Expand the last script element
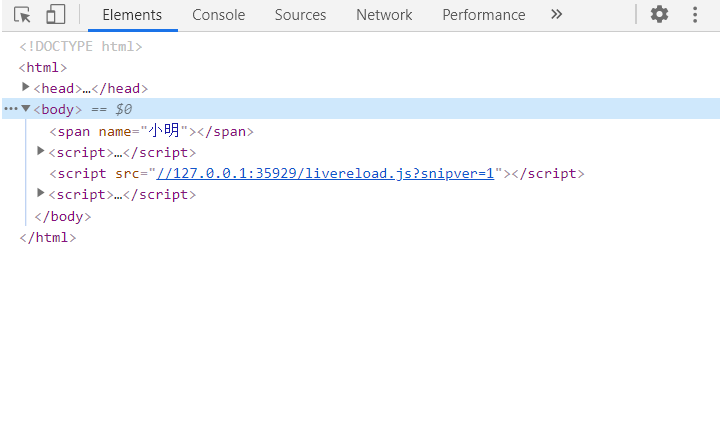Image resolution: width=720 pixels, height=422 pixels. click(x=41, y=193)
